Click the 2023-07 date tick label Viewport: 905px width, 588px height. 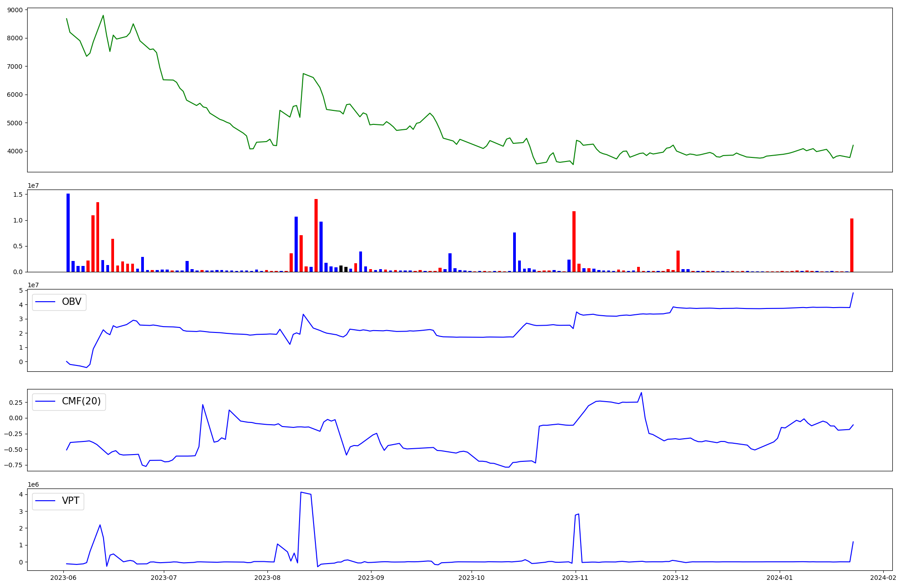163,578
